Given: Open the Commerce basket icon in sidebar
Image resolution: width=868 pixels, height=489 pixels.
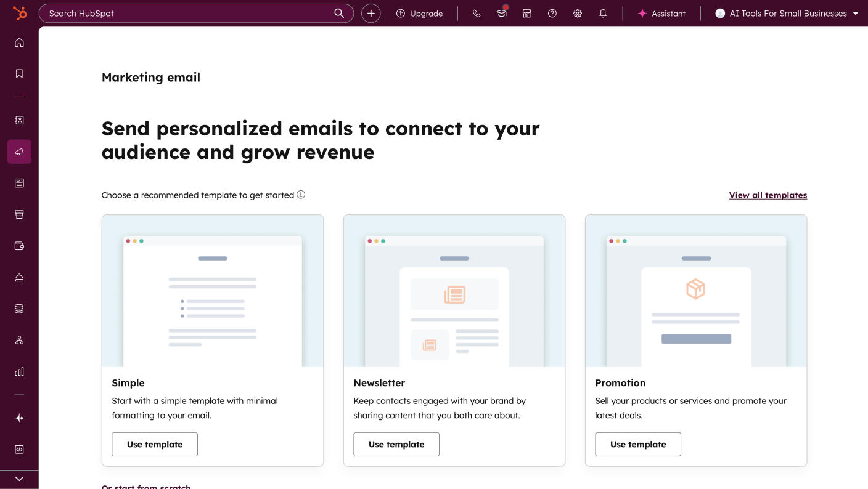Looking at the screenshot, I should coord(19,214).
